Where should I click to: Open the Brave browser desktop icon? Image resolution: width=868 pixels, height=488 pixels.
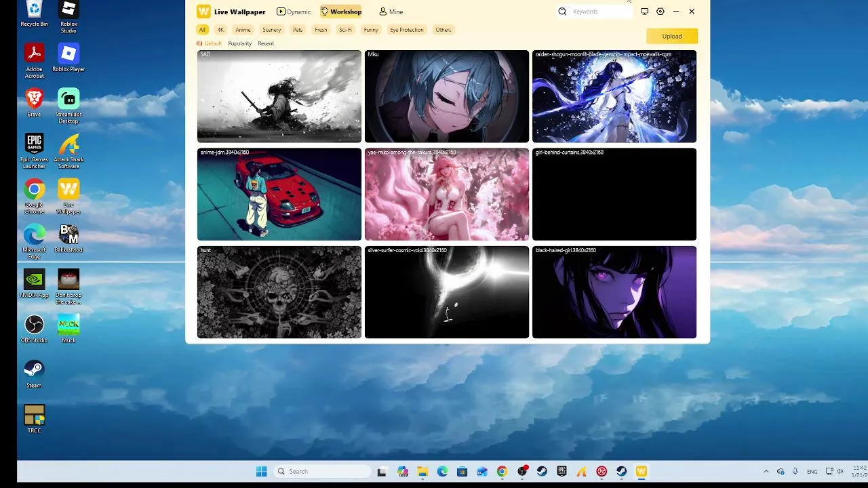coord(34,102)
